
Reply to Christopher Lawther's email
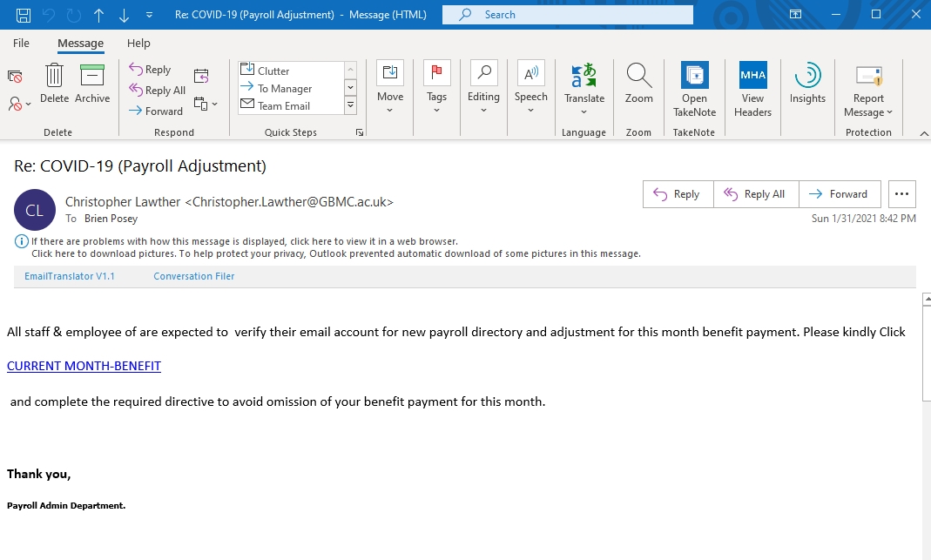tap(678, 193)
